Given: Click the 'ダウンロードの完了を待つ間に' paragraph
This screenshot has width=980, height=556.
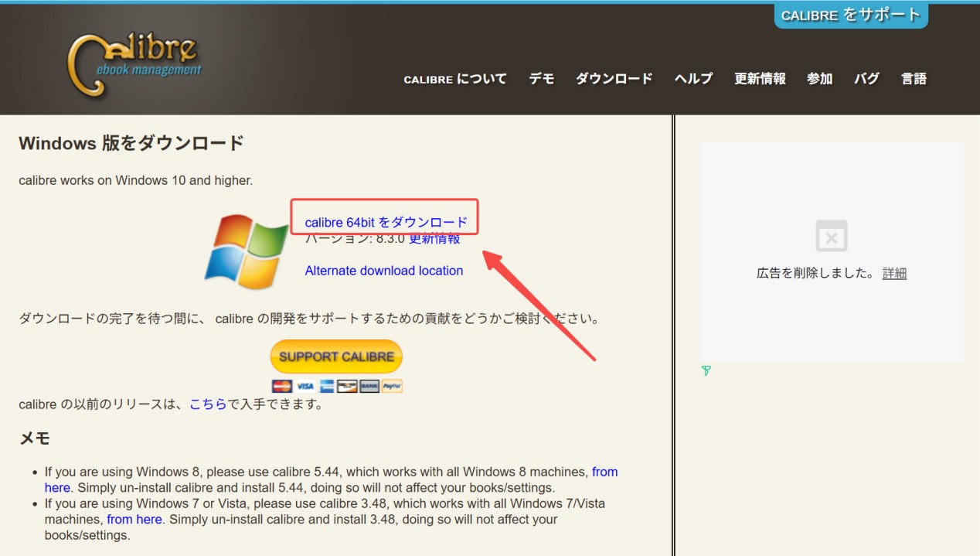Looking at the screenshot, I should pyautogui.click(x=309, y=319).
